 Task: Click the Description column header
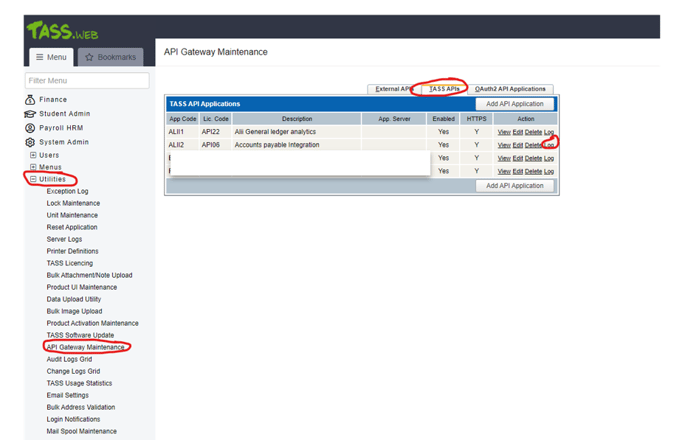[297, 119]
